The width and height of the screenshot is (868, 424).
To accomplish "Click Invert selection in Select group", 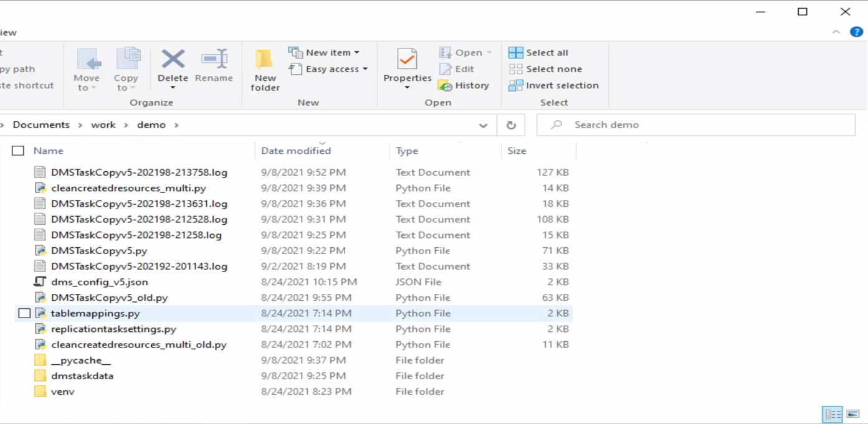I will pos(554,85).
